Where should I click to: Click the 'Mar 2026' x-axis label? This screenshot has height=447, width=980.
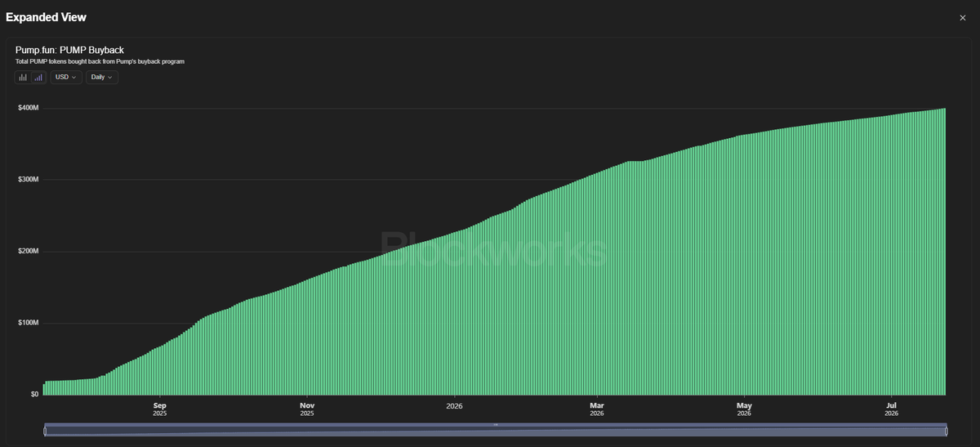[597, 409]
